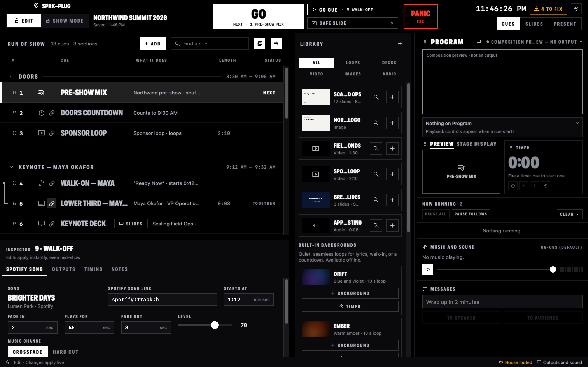This screenshot has height=367, width=588.
Task: Open run of show filter settings icon
Action: click(276, 44)
